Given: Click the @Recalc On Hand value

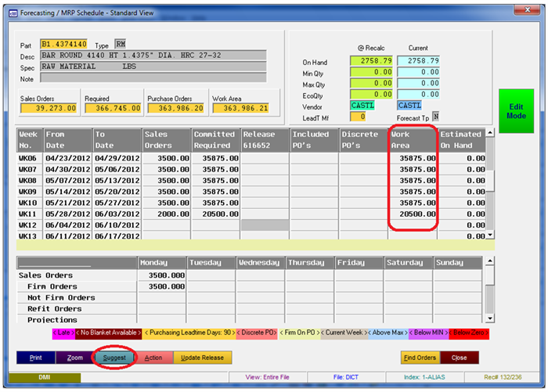Looking at the screenshot, I should (x=371, y=61).
